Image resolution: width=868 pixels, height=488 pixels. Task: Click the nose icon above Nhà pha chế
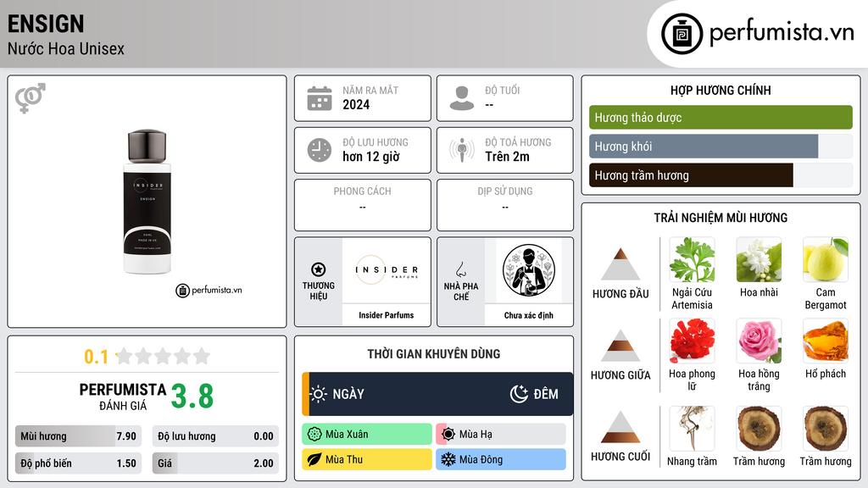tap(460, 269)
